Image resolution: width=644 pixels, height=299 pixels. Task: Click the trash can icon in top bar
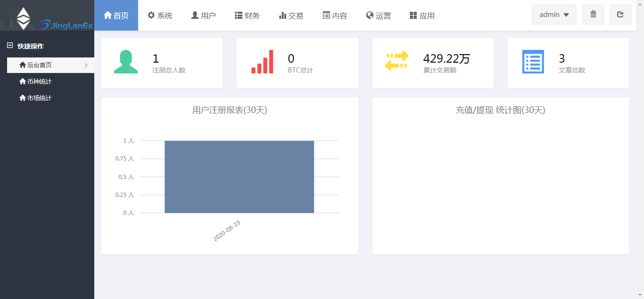593,15
